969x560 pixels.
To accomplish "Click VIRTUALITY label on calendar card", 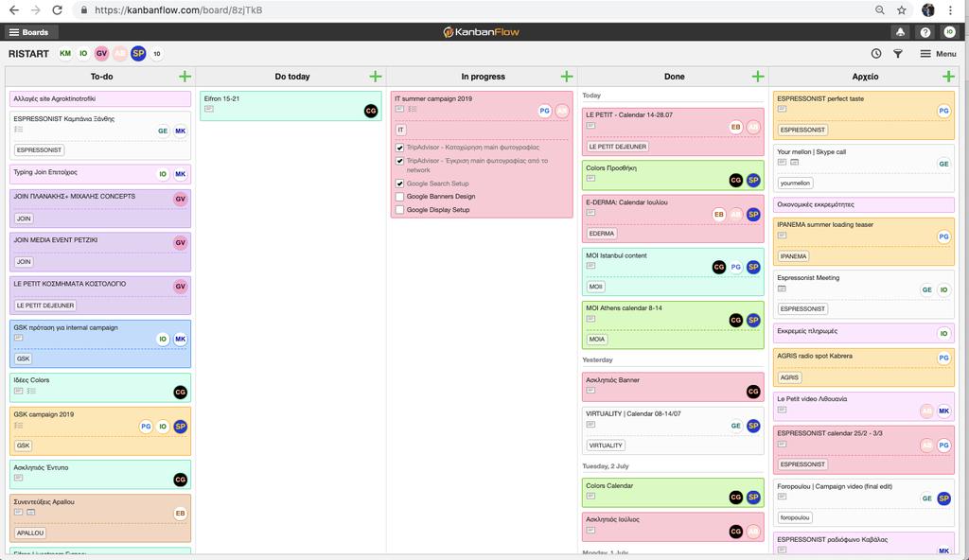I will point(606,446).
